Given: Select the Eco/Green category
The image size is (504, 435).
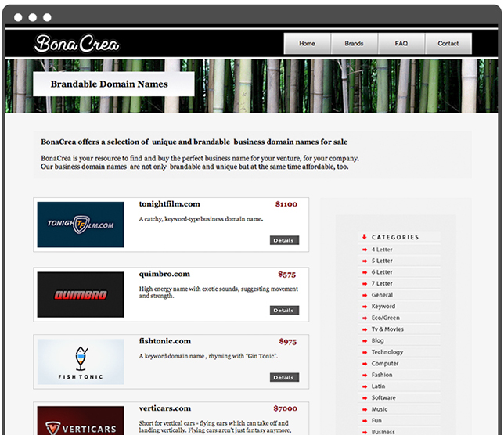Looking at the screenshot, I should point(386,318).
